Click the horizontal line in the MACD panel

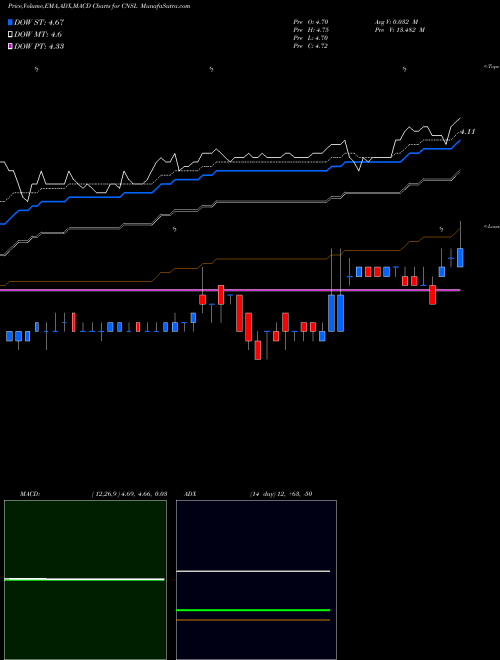point(84,580)
